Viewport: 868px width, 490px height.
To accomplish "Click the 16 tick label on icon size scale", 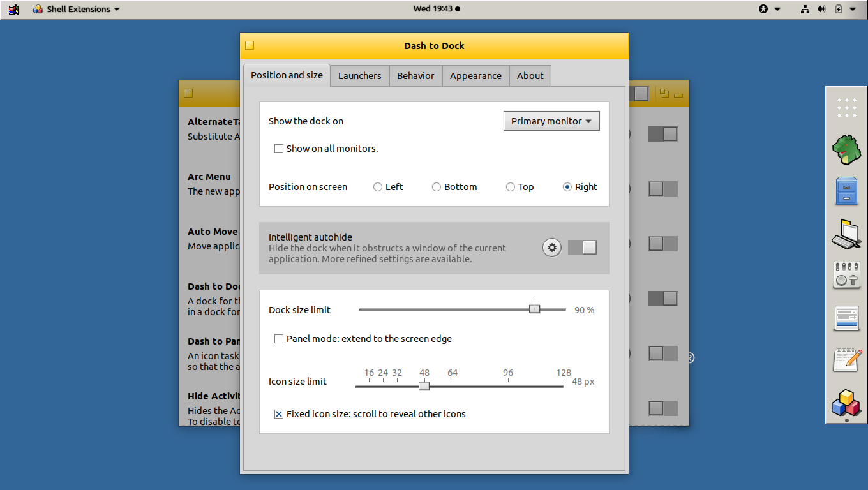I will 369,373.
